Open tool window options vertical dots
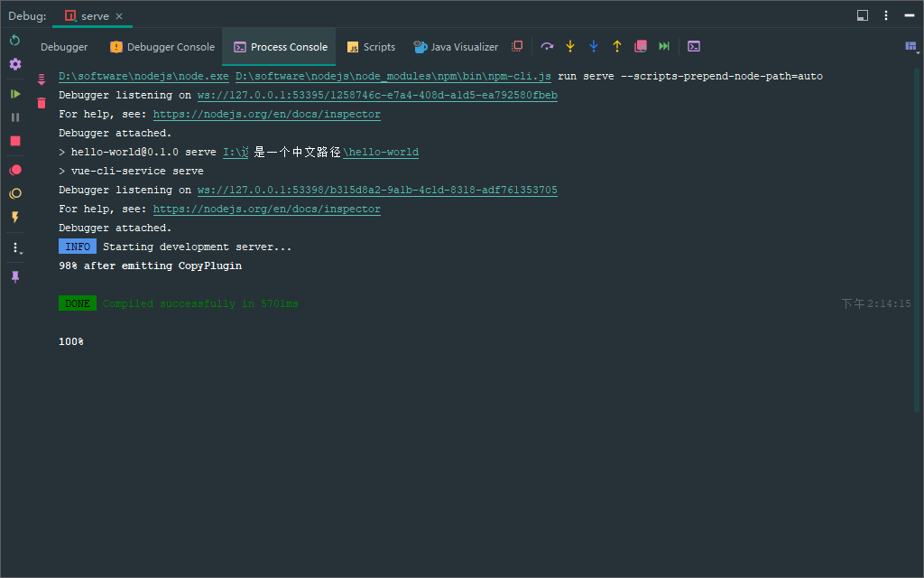Image resolution: width=924 pixels, height=578 pixels. pyautogui.click(x=886, y=16)
